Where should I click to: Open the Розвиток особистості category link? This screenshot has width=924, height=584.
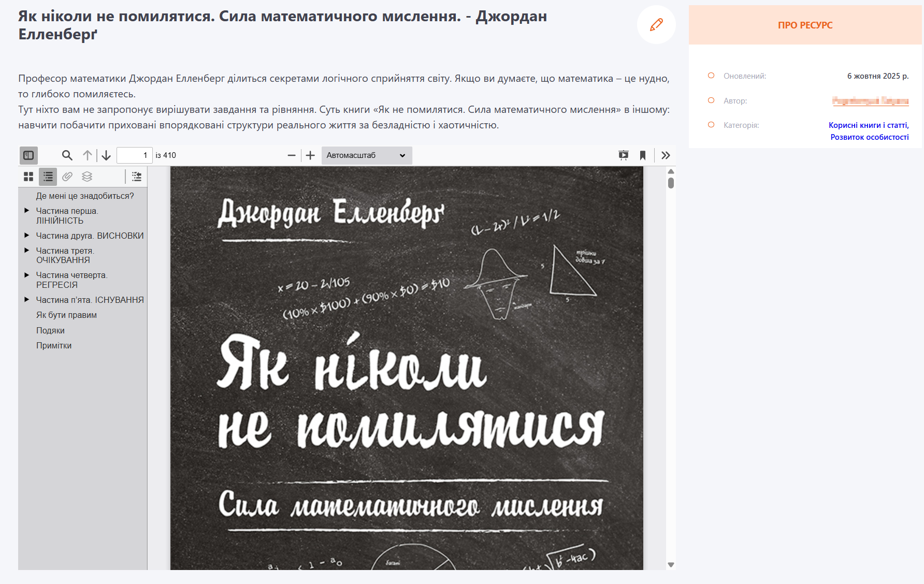[870, 137]
